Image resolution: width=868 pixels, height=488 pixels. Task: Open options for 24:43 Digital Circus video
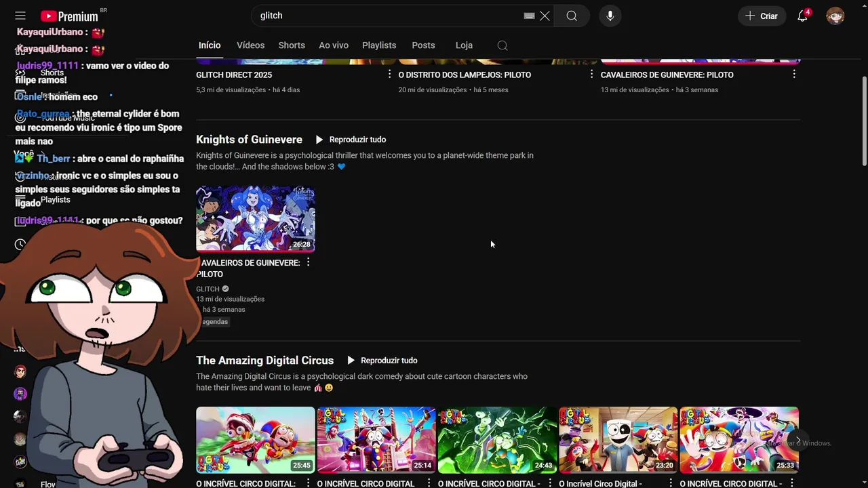click(x=549, y=483)
